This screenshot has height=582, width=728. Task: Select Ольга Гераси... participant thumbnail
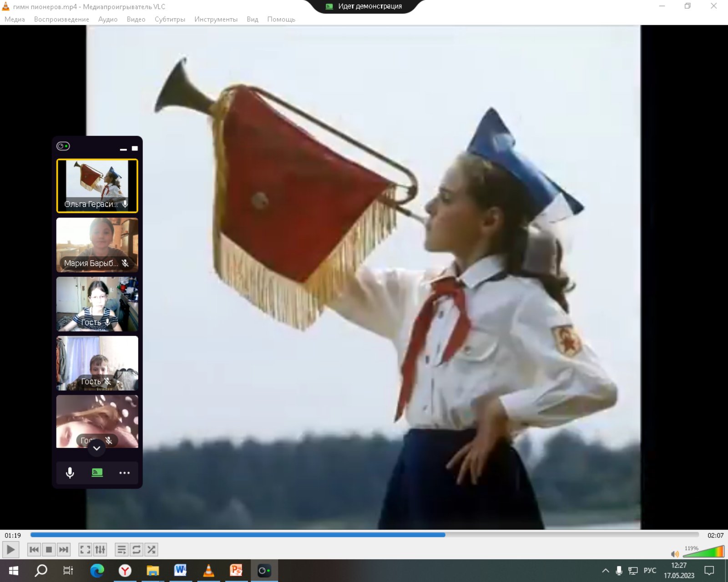pyautogui.click(x=97, y=186)
